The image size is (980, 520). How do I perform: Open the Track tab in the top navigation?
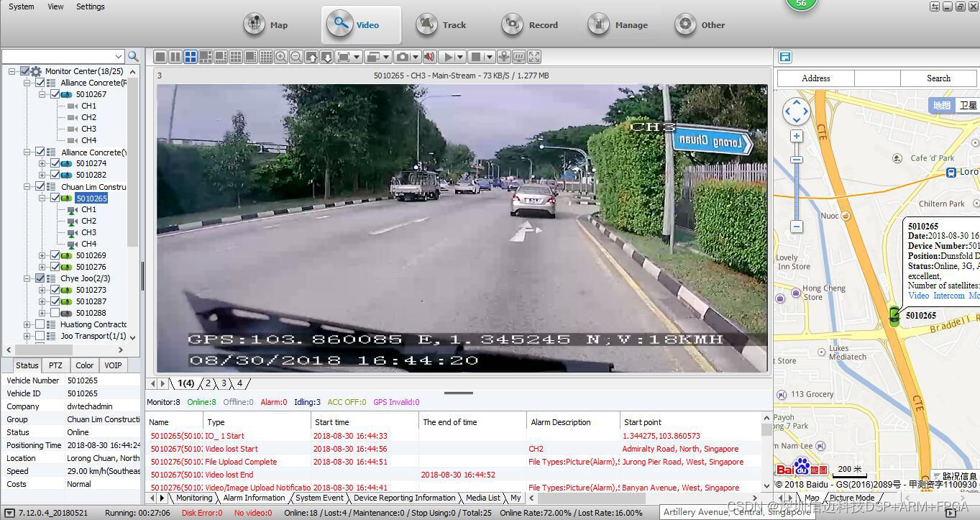pos(441,25)
